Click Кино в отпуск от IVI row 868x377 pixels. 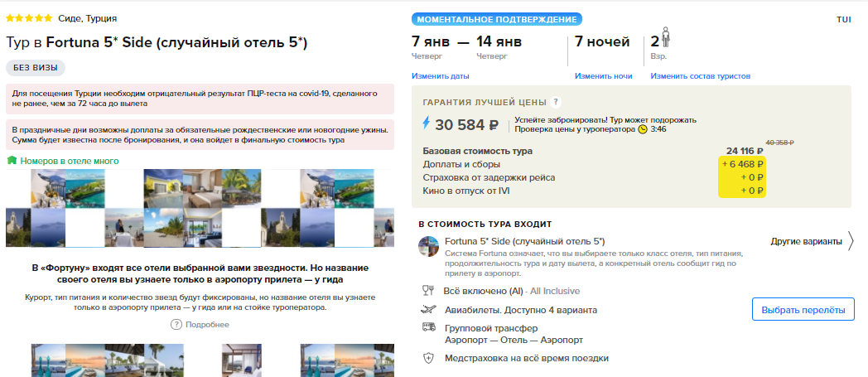pyautogui.click(x=466, y=191)
